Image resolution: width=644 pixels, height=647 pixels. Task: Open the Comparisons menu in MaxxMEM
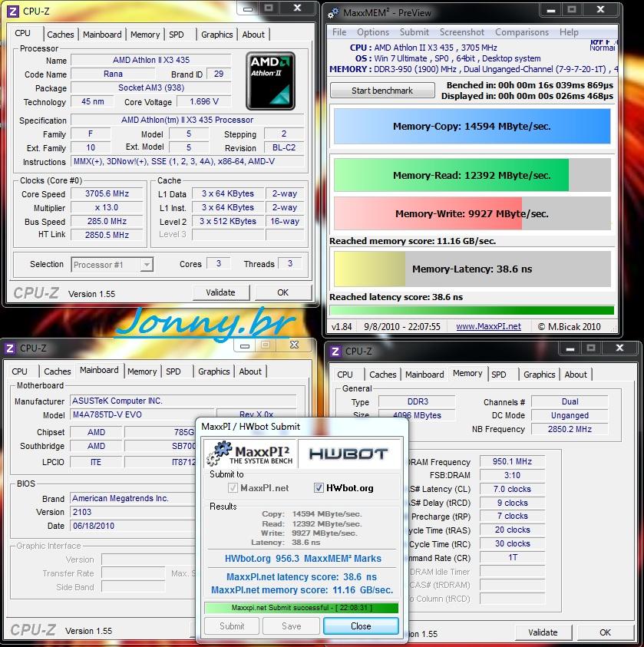[x=522, y=32]
